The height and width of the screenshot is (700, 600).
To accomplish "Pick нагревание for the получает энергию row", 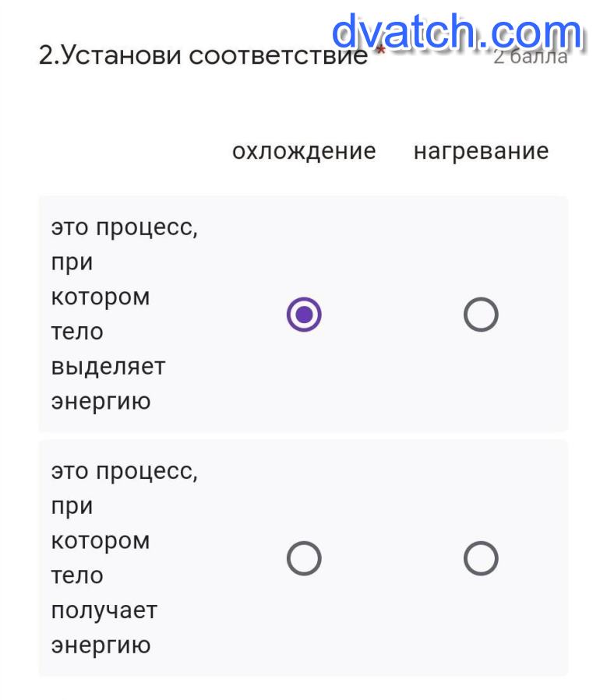I will click(481, 558).
